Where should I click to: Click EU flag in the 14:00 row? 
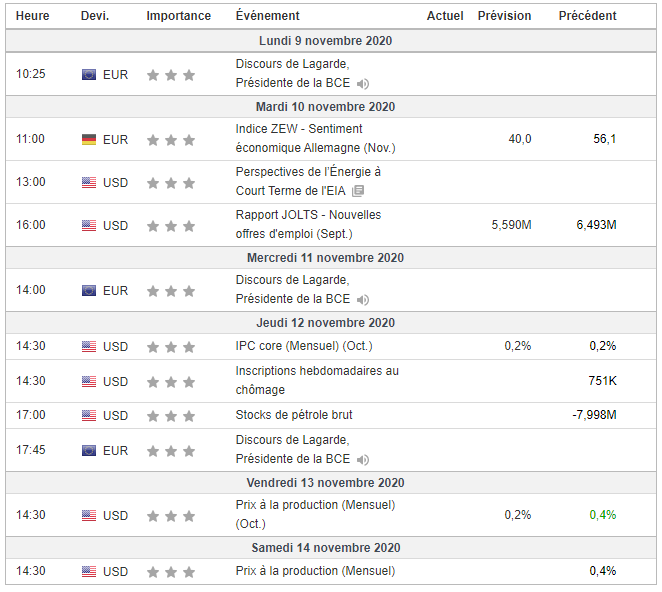tap(89, 291)
